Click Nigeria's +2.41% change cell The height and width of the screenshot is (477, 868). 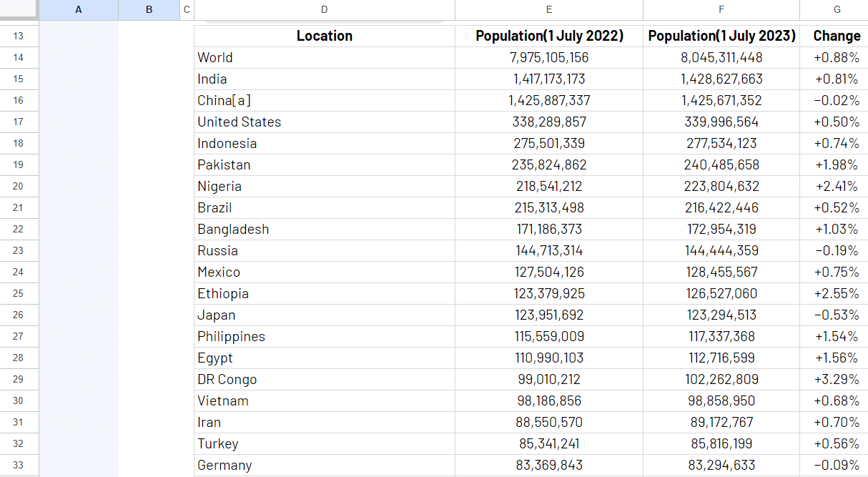pyautogui.click(x=835, y=186)
